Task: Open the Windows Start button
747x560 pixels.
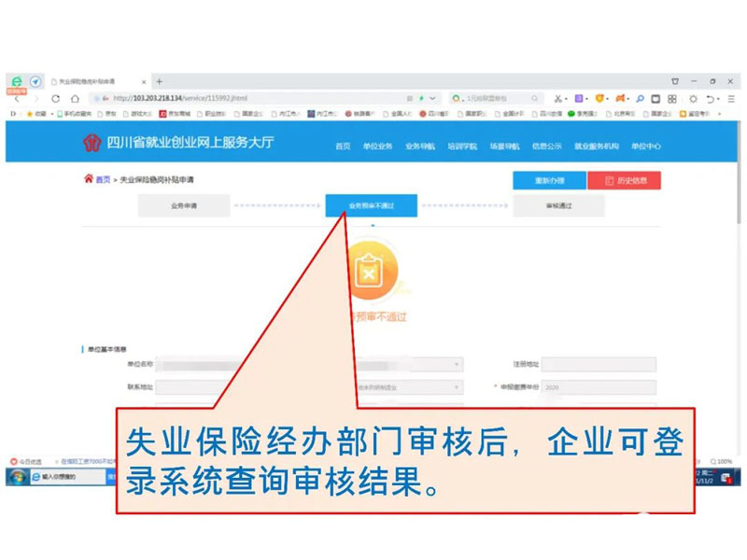Action: click(15, 476)
